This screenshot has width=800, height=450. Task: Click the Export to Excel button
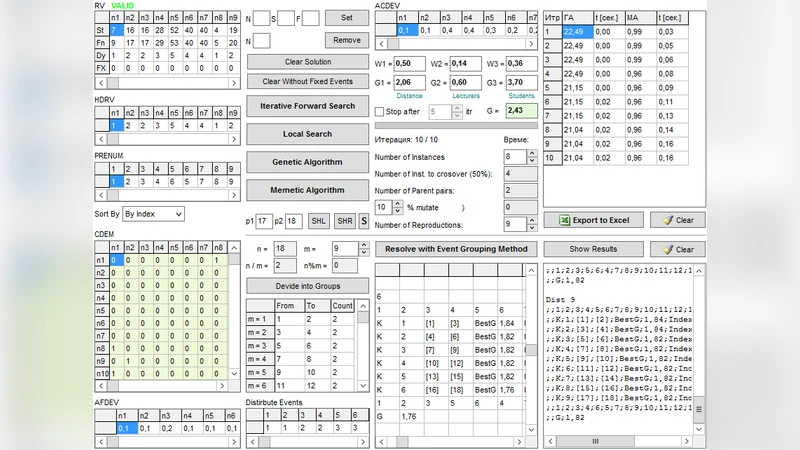[594, 220]
